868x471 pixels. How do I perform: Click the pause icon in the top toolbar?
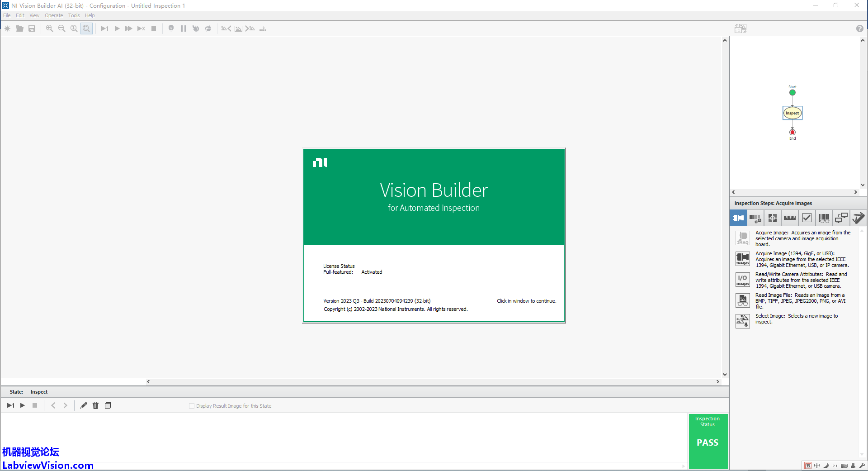184,29
